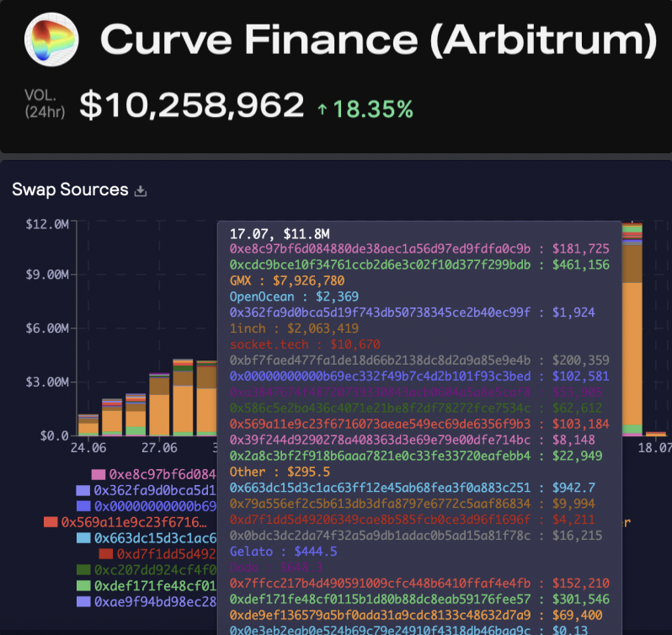Click the tall 17.07 bar
The height and width of the screenshot is (635, 672).
(x=632, y=328)
